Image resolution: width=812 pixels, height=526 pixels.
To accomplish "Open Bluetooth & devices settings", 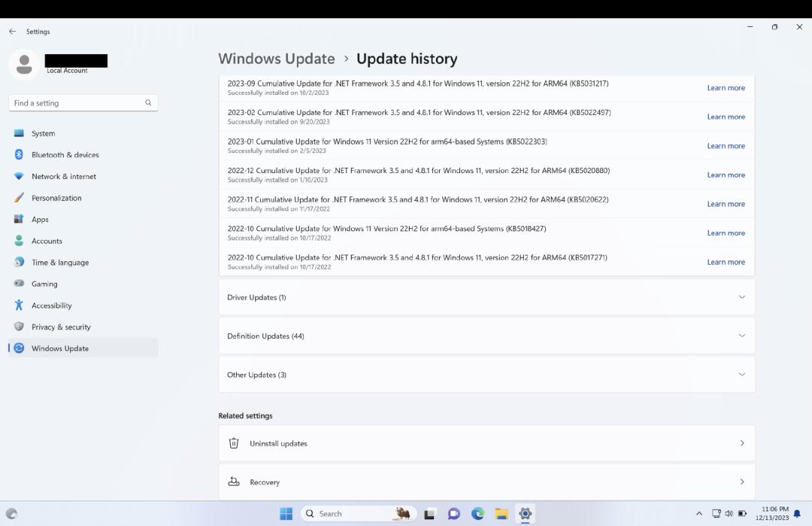I will pyautogui.click(x=83, y=154).
